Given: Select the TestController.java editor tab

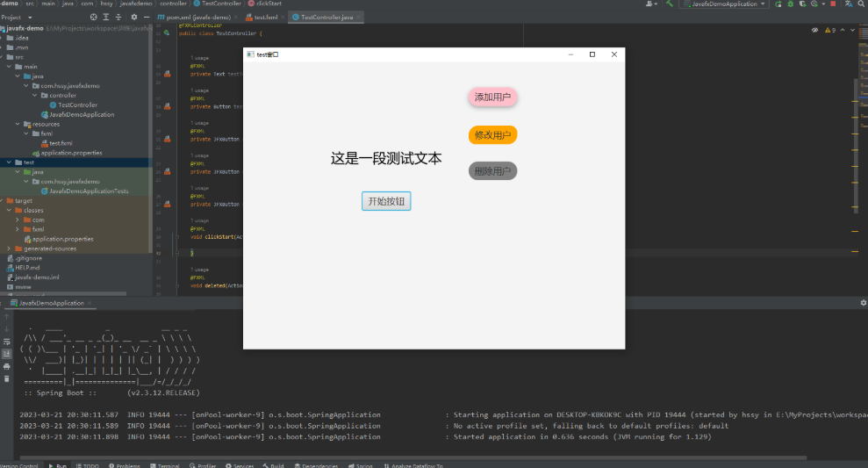Looking at the screenshot, I should click(x=326, y=18).
